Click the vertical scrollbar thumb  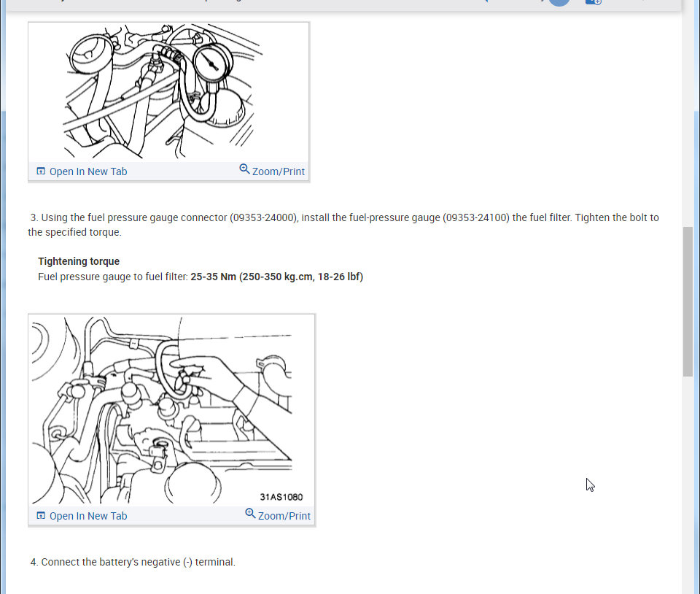pos(688,302)
